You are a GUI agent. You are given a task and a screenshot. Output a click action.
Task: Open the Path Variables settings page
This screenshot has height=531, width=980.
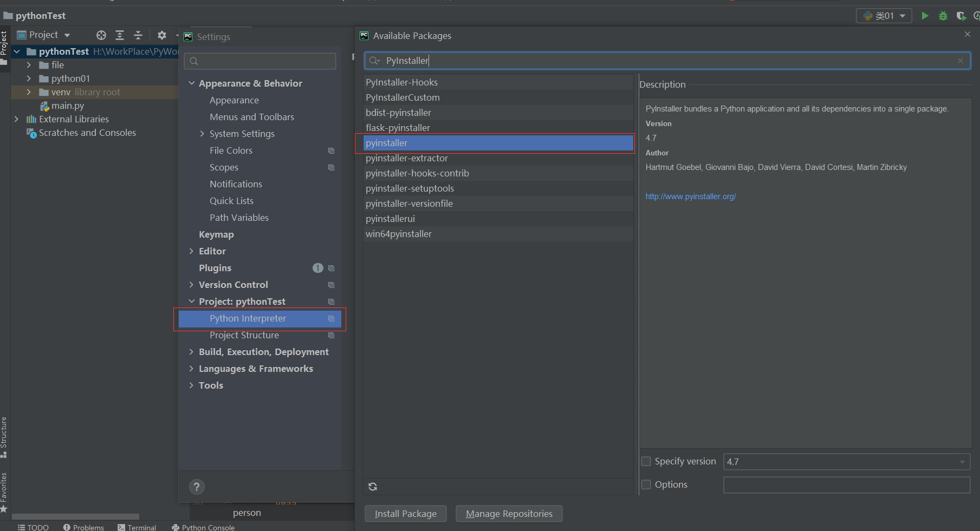pos(239,218)
